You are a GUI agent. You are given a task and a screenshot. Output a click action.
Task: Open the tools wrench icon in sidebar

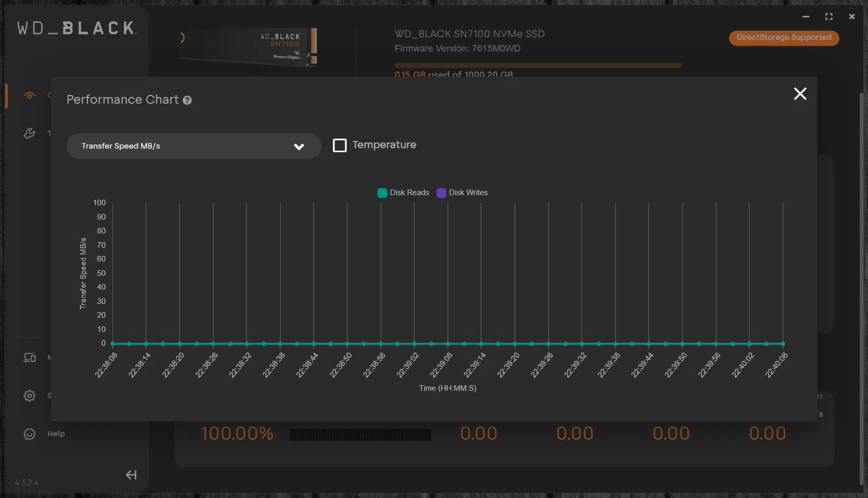click(30, 133)
